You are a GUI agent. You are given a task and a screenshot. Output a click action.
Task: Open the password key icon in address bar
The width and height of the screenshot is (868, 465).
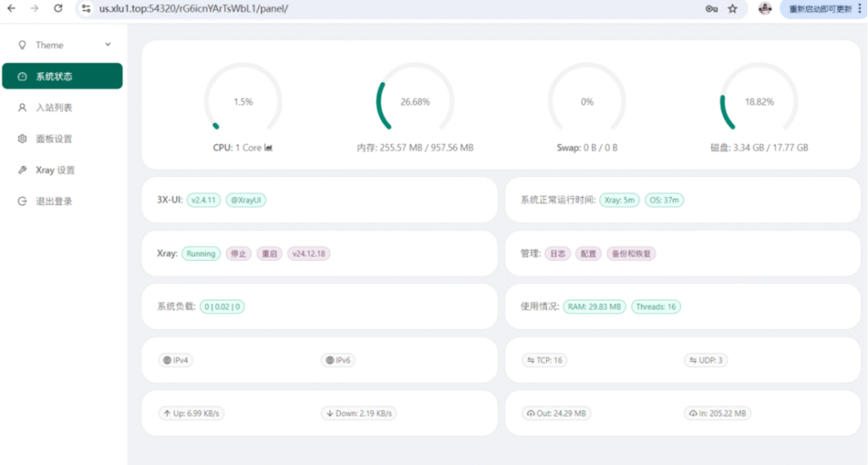tap(710, 8)
